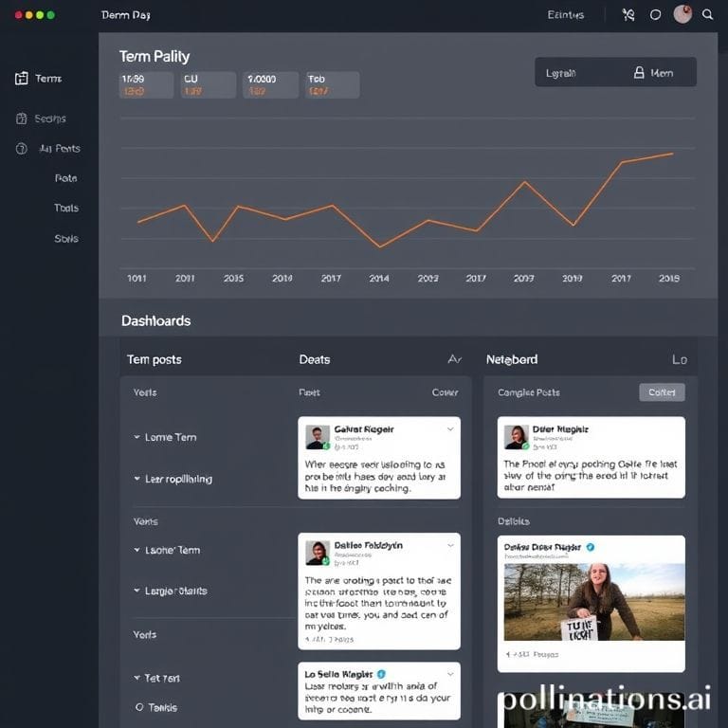Click the scissors-like icon in top bar
Image resolution: width=728 pixels, height=728 pixels.
628,15
